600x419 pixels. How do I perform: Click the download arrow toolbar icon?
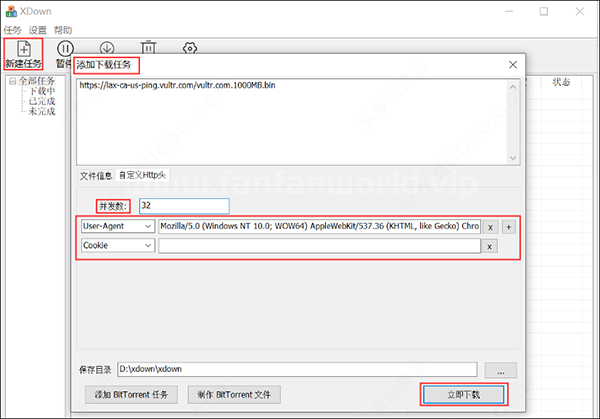107,47
